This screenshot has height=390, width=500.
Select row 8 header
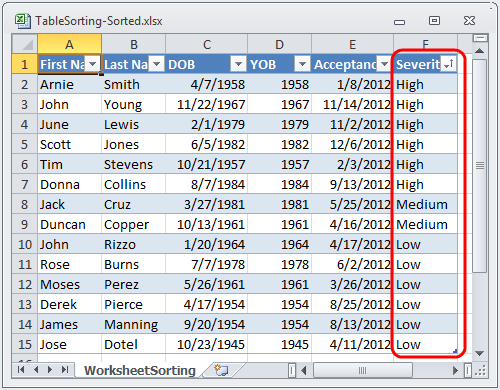coord(25,204)
